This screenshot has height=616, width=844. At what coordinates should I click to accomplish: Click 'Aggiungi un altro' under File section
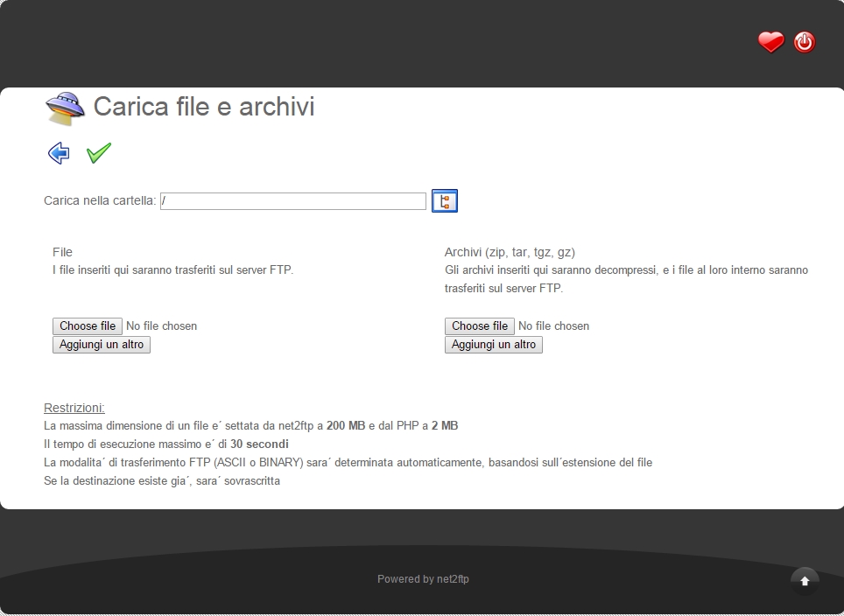point(102,345)
